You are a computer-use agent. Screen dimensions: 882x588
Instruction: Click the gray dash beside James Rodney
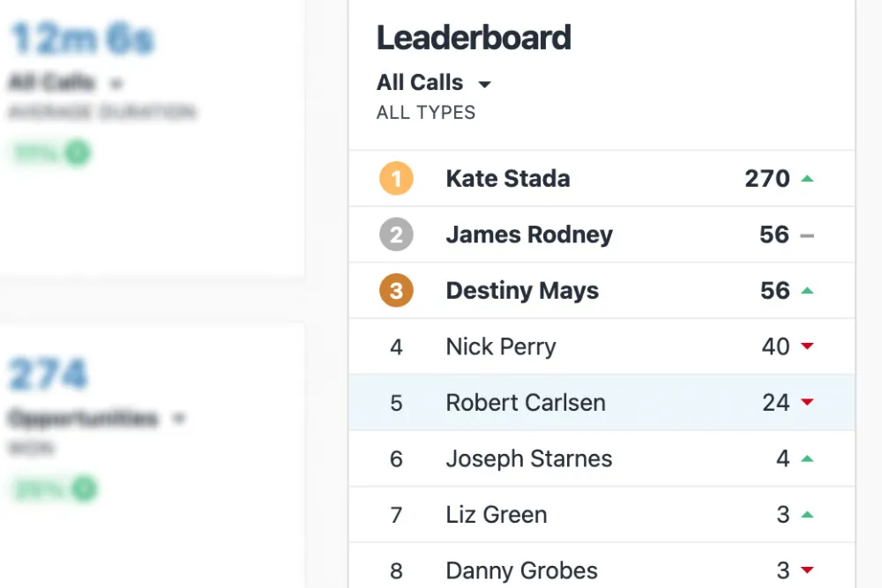click(x=806, y=235)
